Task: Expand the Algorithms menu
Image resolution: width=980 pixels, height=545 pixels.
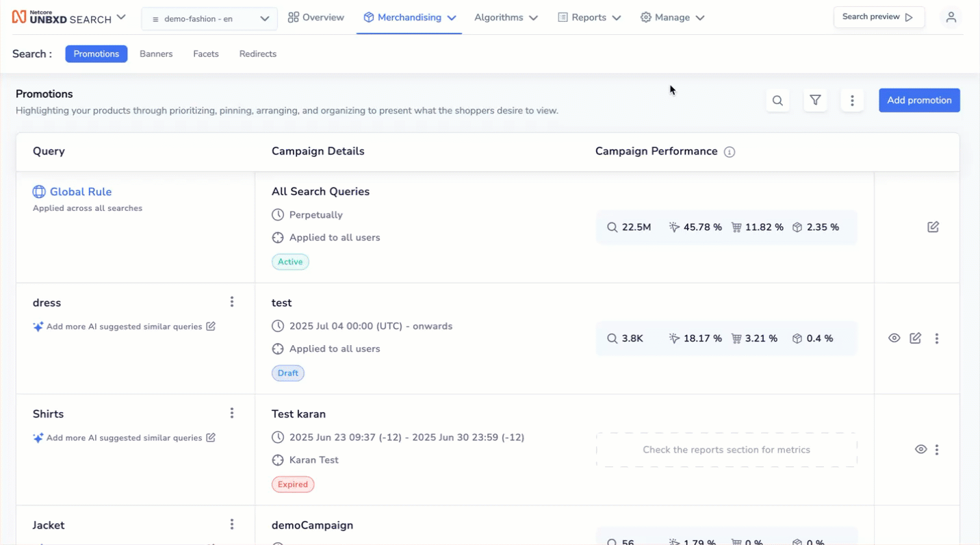Action: tap(506, 17)
